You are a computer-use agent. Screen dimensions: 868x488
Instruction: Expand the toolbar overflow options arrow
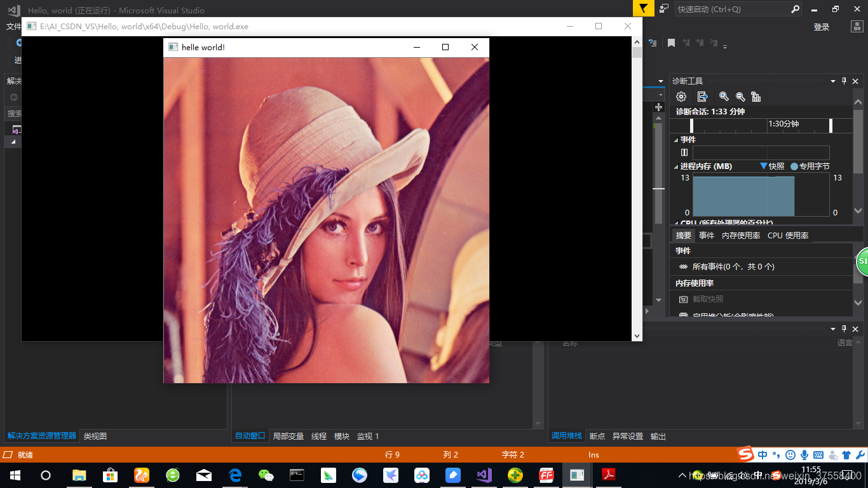(x=725, y=46)
